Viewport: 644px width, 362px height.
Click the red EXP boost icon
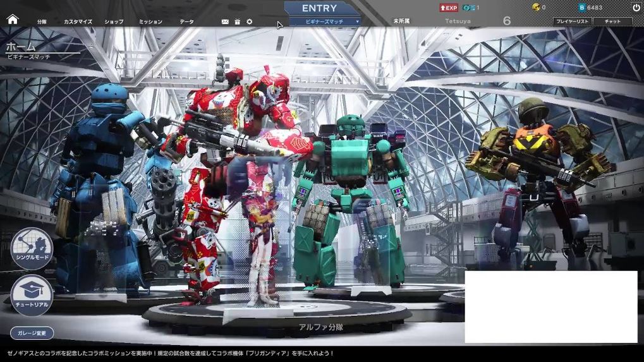click(x=449, y=8)
